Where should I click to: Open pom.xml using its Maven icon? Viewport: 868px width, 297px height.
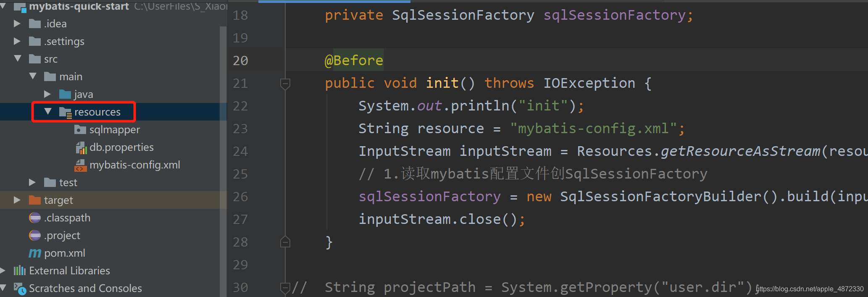pos(35,253)
